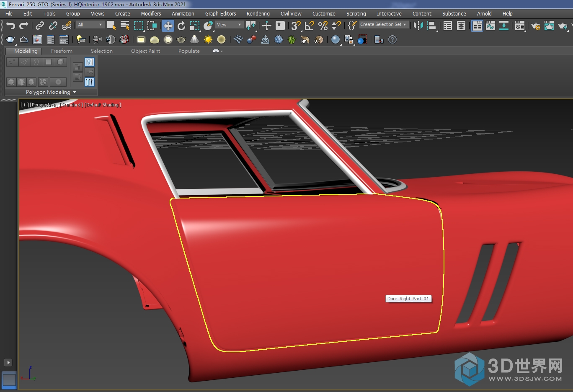Click the Environment cloud icon
The height and width of the screenshot is (392, 573).
(24, 39)
